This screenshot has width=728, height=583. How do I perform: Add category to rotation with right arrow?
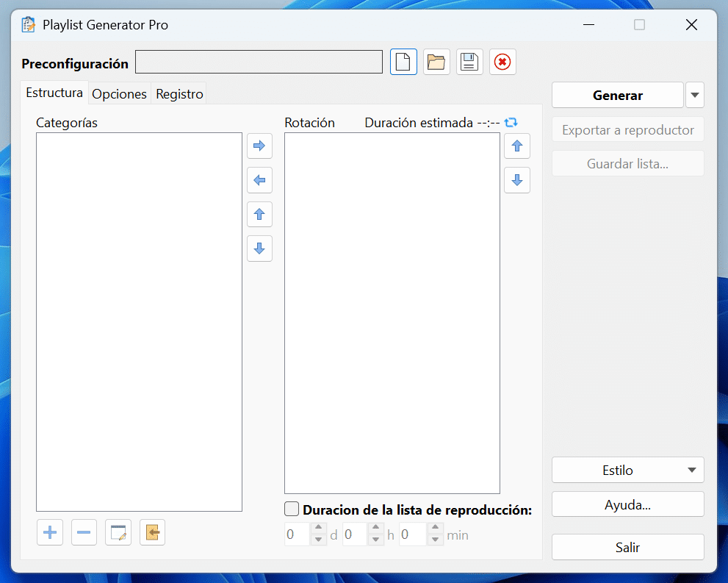pos(259,146)
